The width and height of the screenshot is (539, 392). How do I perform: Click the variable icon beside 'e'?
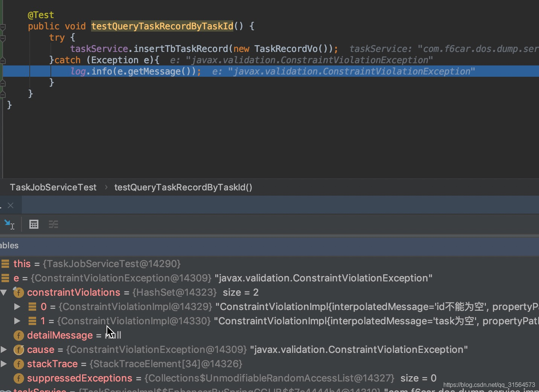click(5, 278)
